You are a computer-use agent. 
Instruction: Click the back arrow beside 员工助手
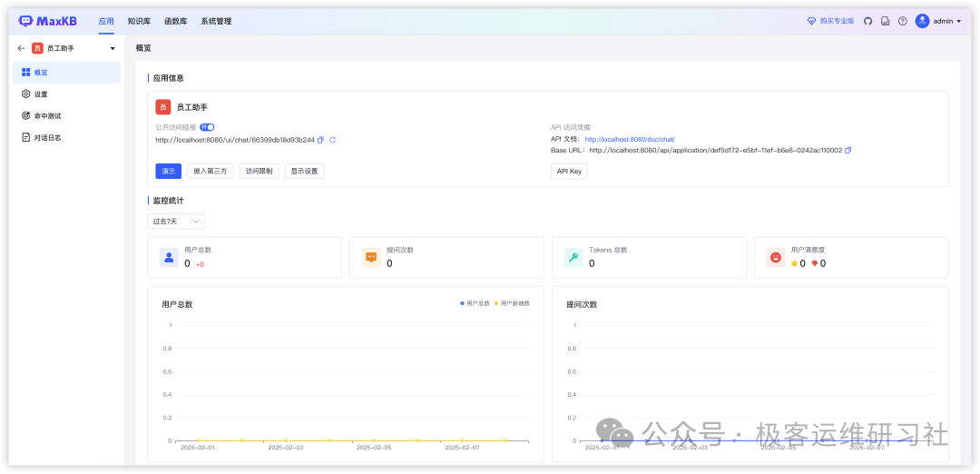22,48
